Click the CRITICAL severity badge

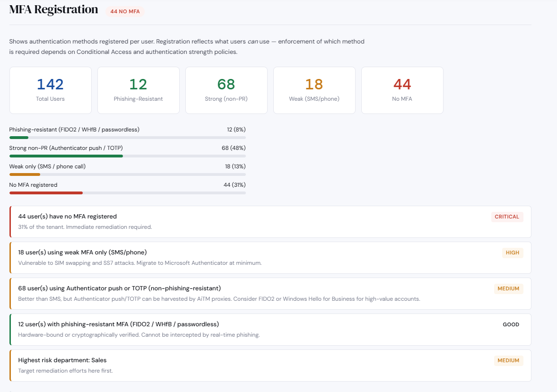pyautogui.click(x=506, y=217)
